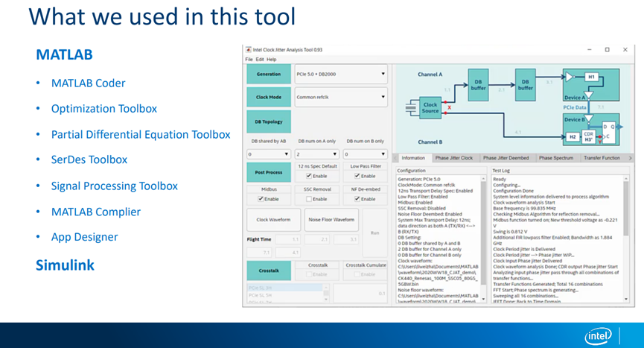The width and height of the screenshot is (644, 348).
Task: Open the Edit menu
Action: coord(260,60)
